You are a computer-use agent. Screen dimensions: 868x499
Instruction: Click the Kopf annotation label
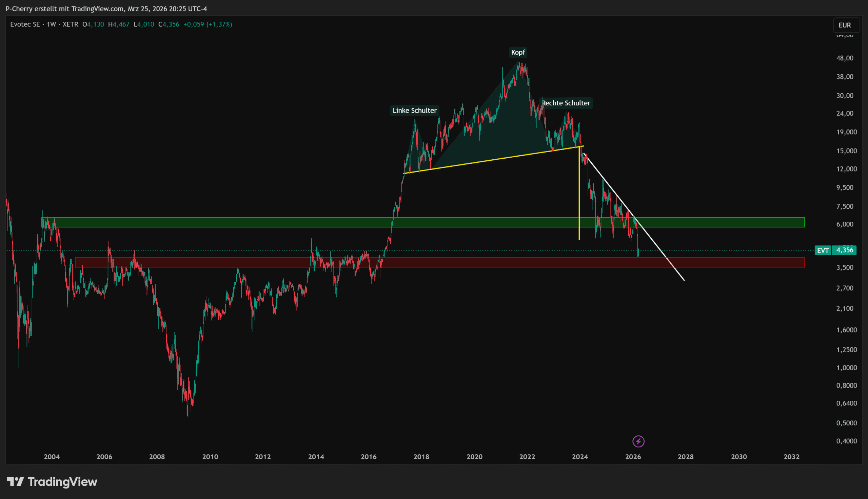(x=517, y=53)
